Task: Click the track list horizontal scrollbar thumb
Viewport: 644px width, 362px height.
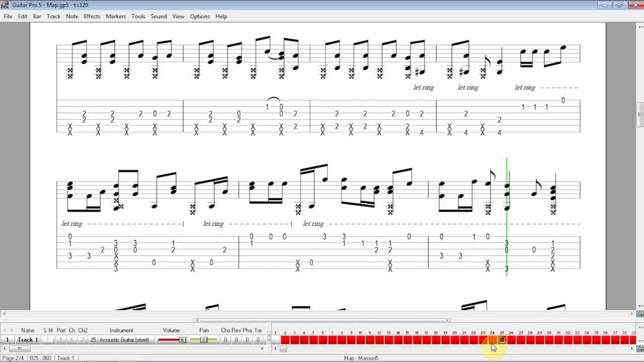Action: [20, 348]
